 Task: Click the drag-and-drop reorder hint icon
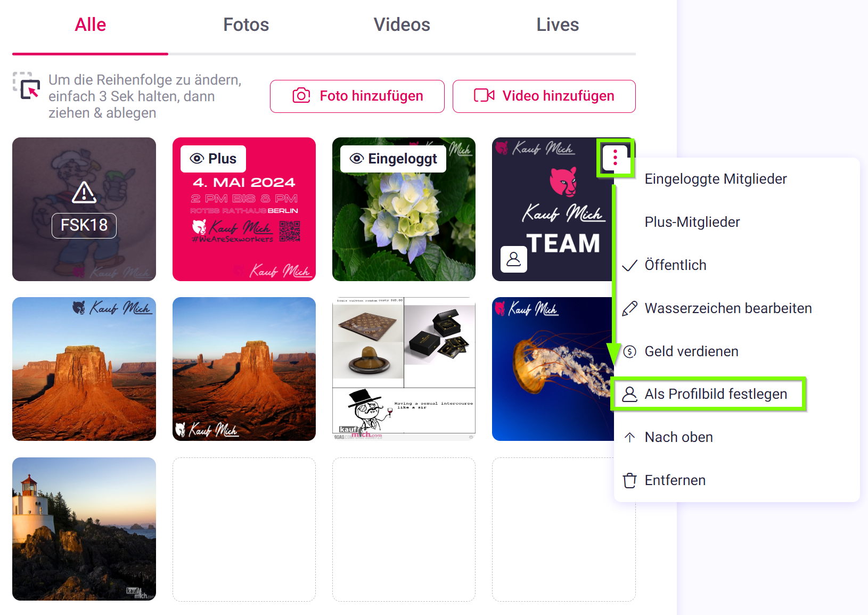click(x=27, y=86)
